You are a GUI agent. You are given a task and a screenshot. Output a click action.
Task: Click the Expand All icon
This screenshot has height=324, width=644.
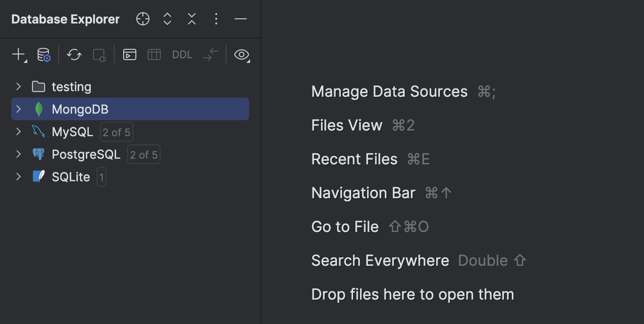(x=167, y=19)
